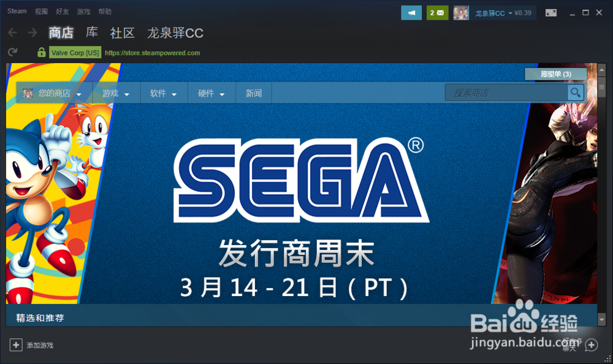613x364 pixels.
Task: Click the 精选和推荐 heading
Action: [x=40, y=318]
